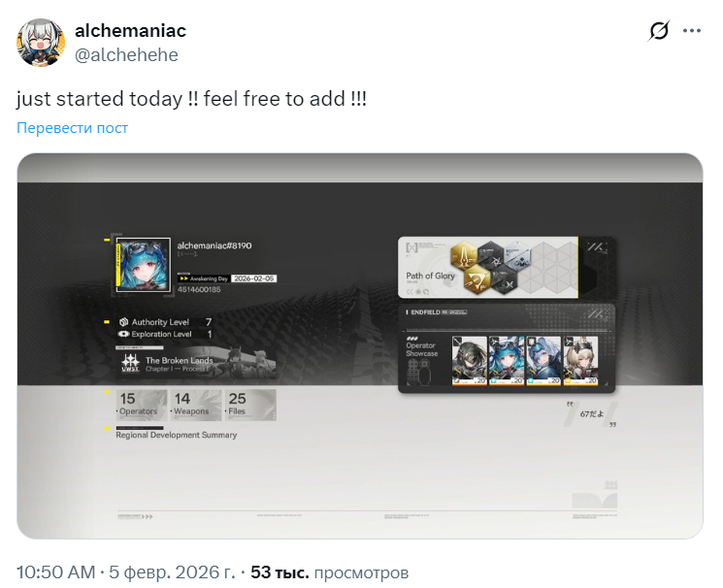Click Перевести пост translate link
The image size is (723, 588).
tap(73, 128)
